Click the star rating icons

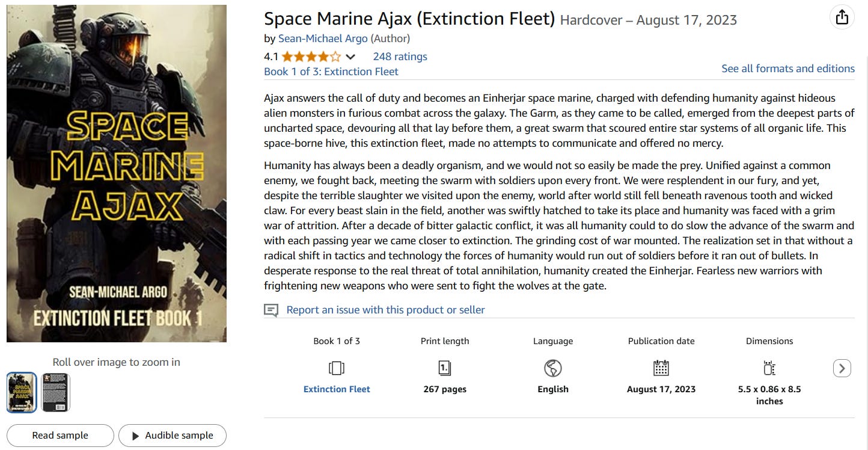[x=311, y=57]
